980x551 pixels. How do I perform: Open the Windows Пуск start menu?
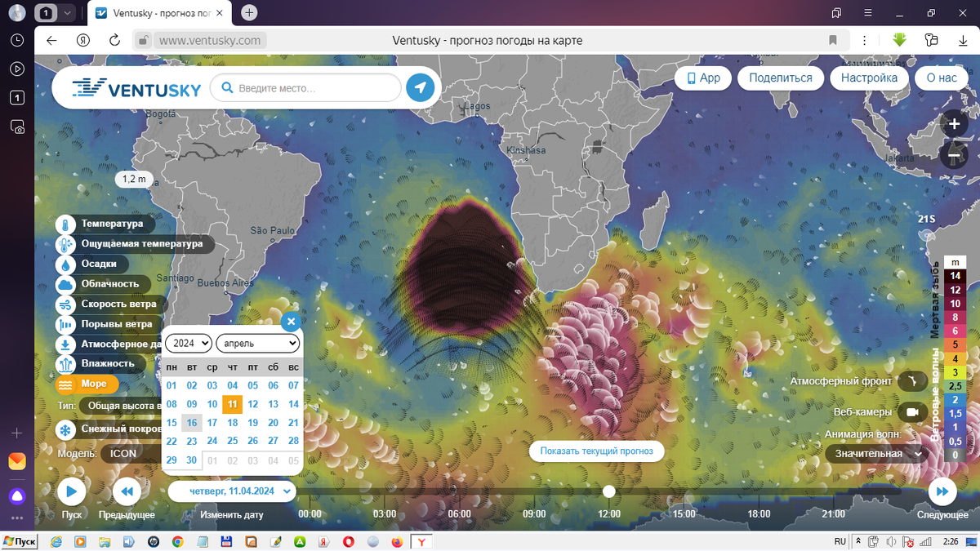click(20, 541)
